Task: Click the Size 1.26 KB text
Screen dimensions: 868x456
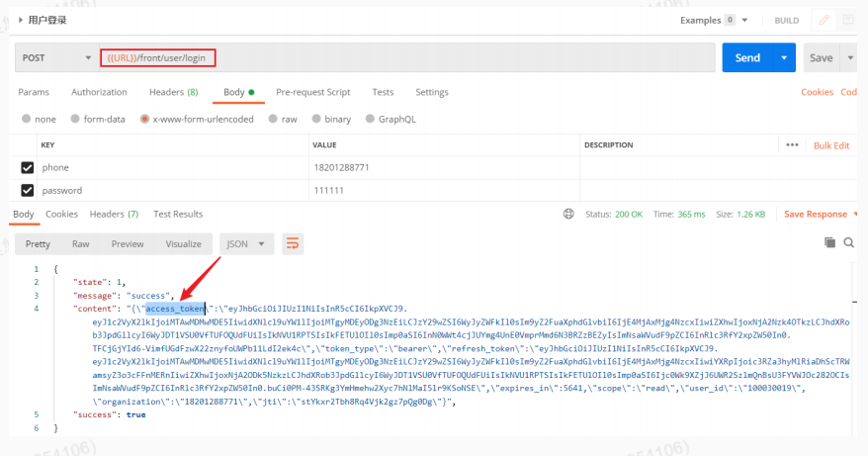Action: coord(740,214)
